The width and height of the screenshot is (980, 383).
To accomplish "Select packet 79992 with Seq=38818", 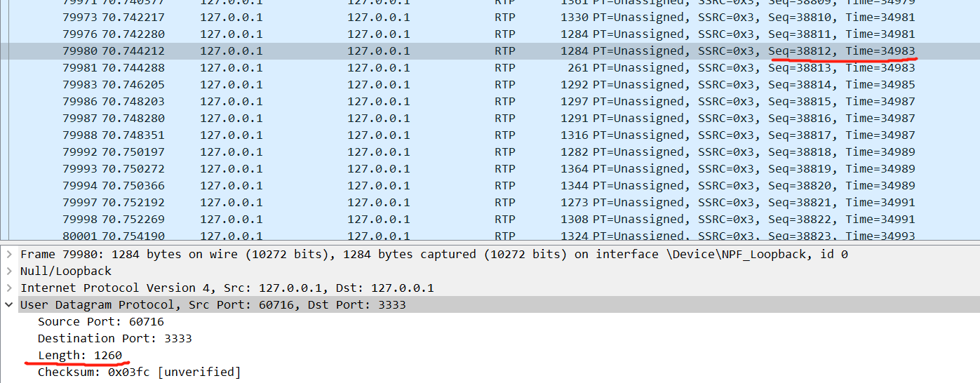I will pyautogui.click(x=490, y=152).
